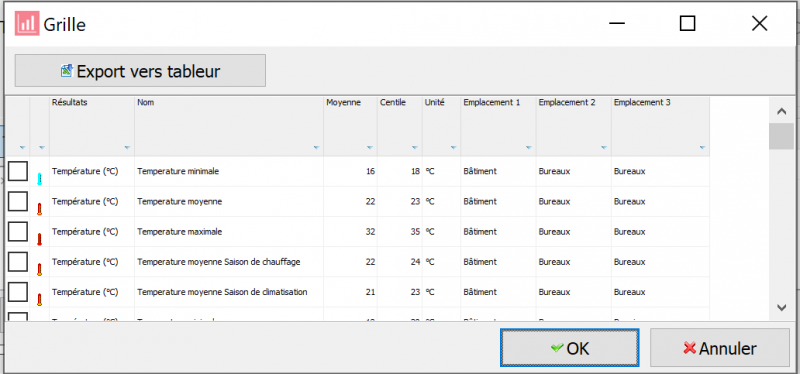Click the red thermometer icon for Temperature moyenne row
The image size is (800, 374).
[x=39, y=209]
